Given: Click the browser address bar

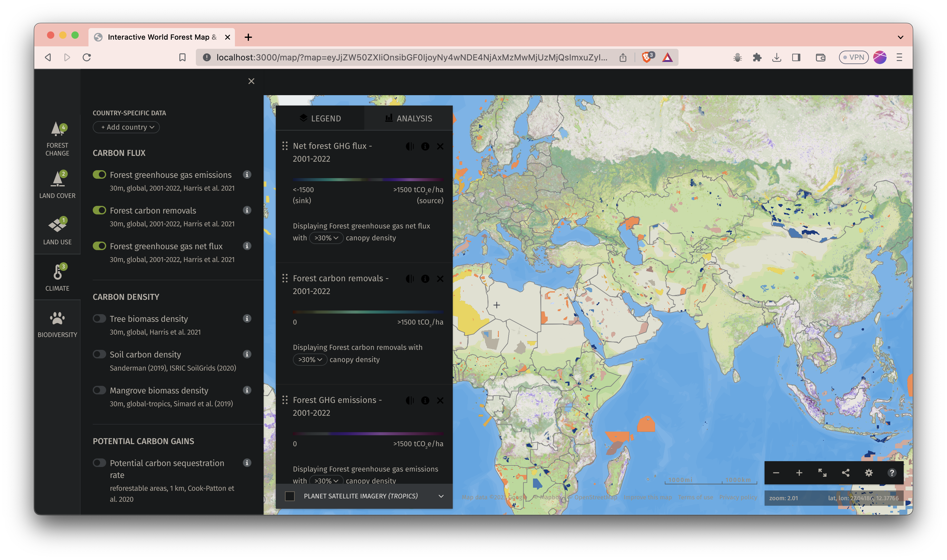Looking at the screenshot, I should click(411, 57).
